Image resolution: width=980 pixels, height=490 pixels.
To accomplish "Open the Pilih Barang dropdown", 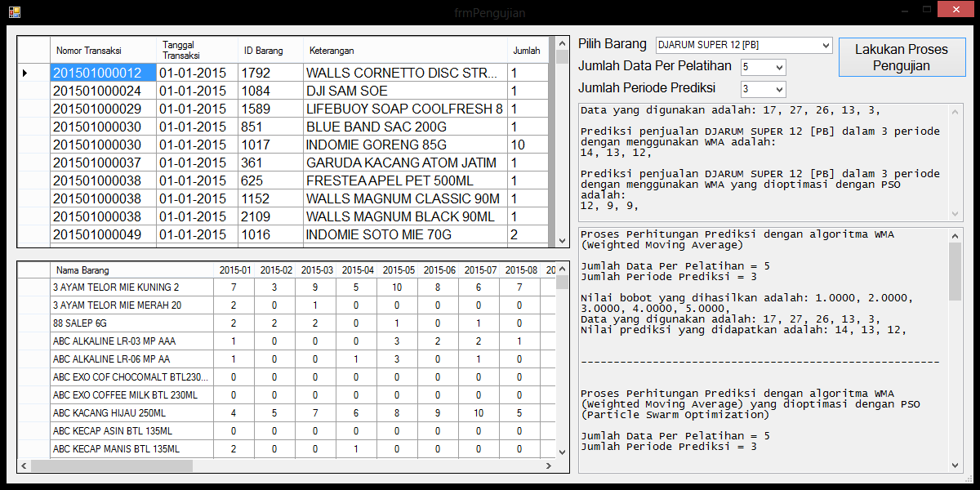I will [825, 44].
